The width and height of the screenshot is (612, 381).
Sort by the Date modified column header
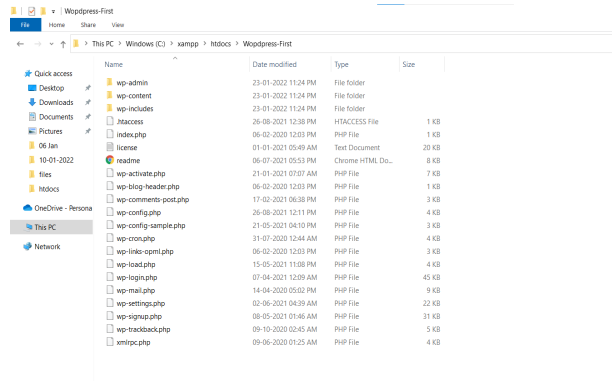point(274,64)
